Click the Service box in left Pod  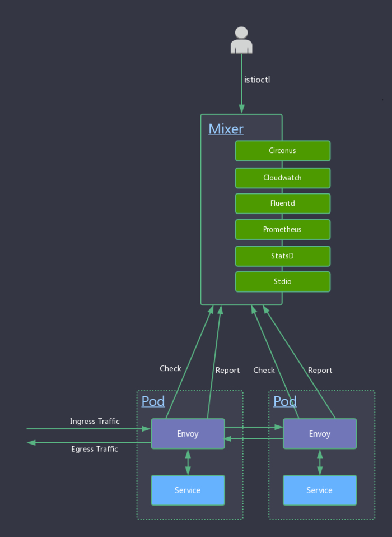tap(188, 490)
